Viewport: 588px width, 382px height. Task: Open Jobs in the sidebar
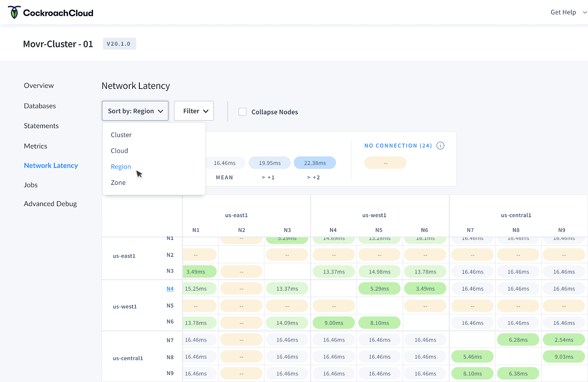(x=31, y=185)
